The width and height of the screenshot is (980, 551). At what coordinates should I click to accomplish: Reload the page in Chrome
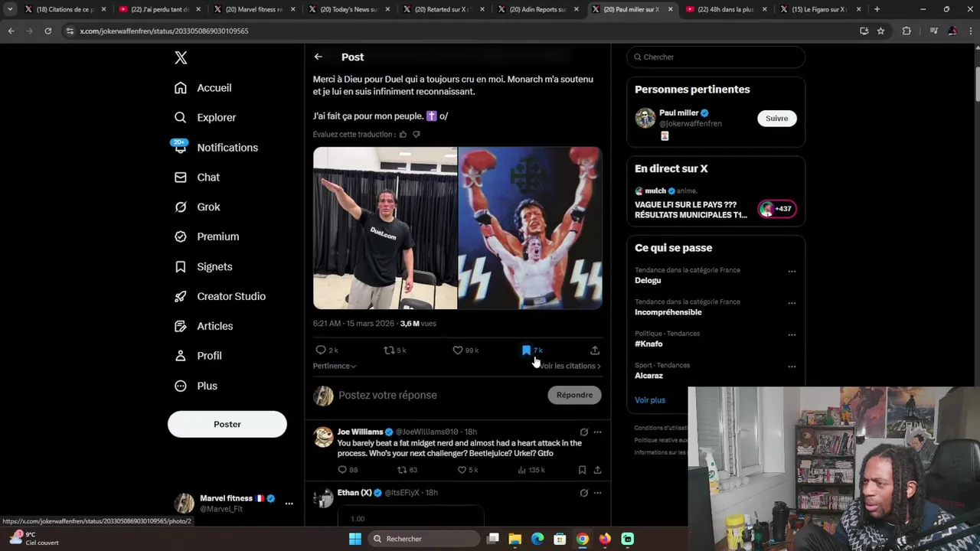click(47, 31)
